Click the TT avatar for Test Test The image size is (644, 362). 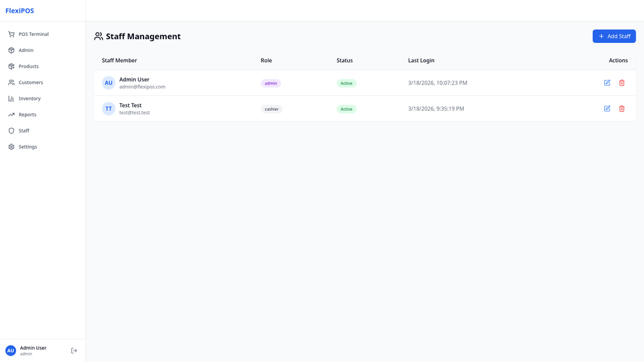tap(108, 108)
